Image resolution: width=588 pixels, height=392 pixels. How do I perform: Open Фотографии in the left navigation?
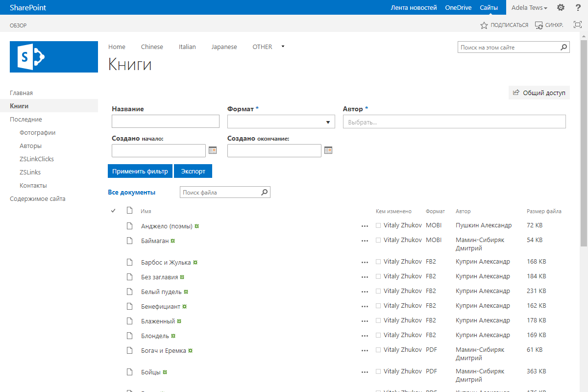pos(37,132)
